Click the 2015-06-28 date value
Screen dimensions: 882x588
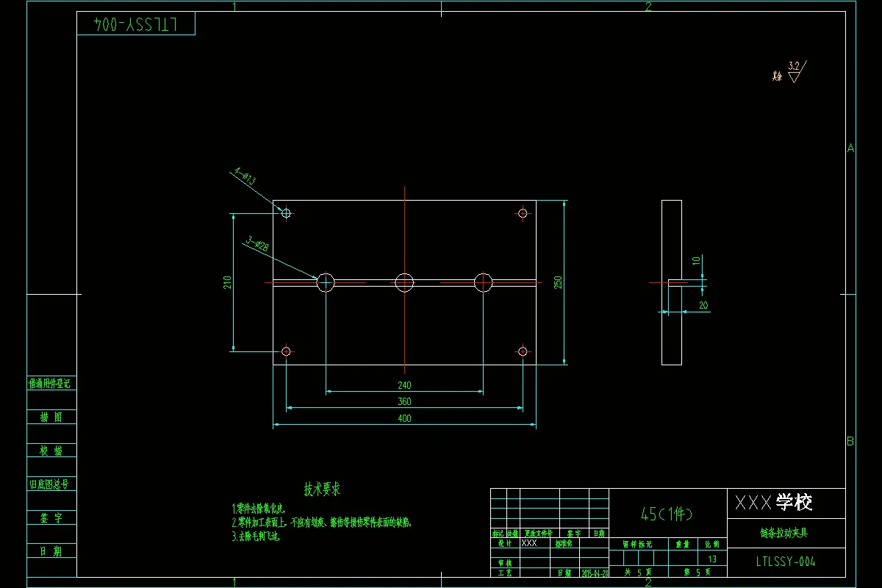tap(595, 573)
